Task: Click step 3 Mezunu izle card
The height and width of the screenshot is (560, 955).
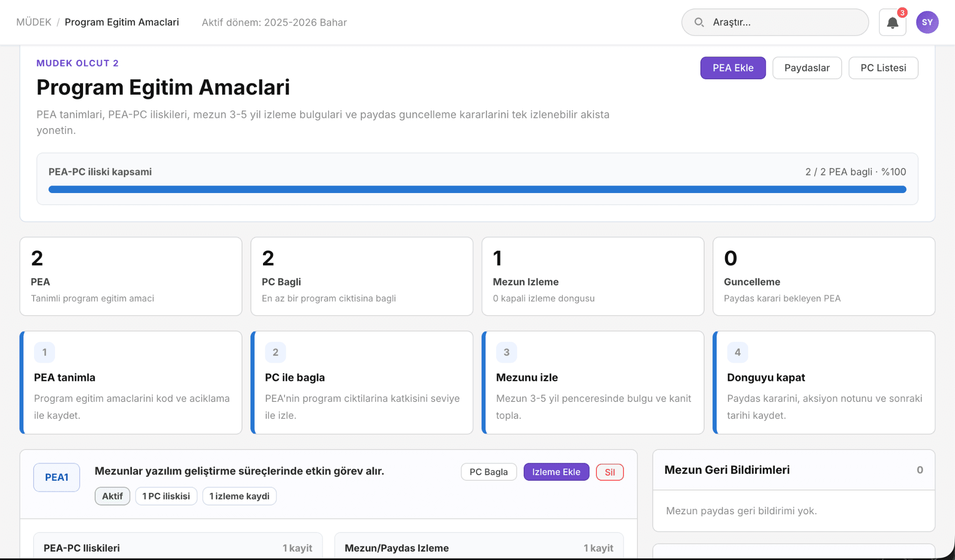Action: tap(593, 383)
